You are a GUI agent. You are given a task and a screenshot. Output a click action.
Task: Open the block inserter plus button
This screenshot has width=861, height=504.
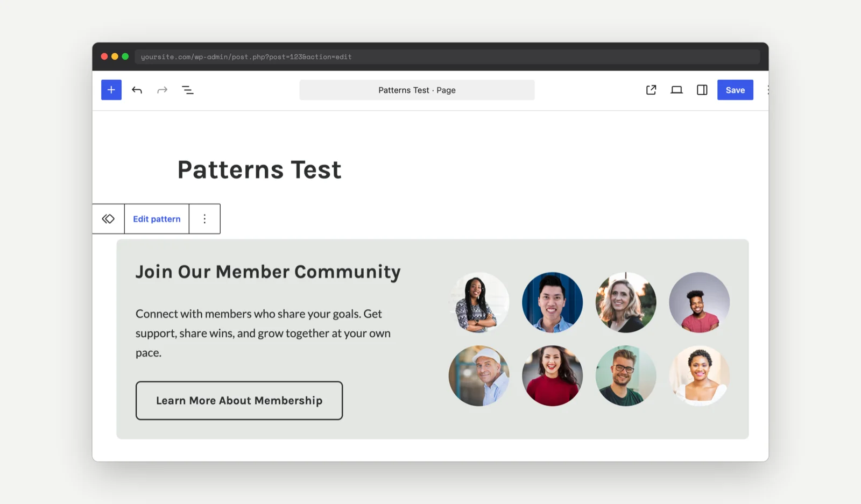pyautogui.click(x=111, y=90)
